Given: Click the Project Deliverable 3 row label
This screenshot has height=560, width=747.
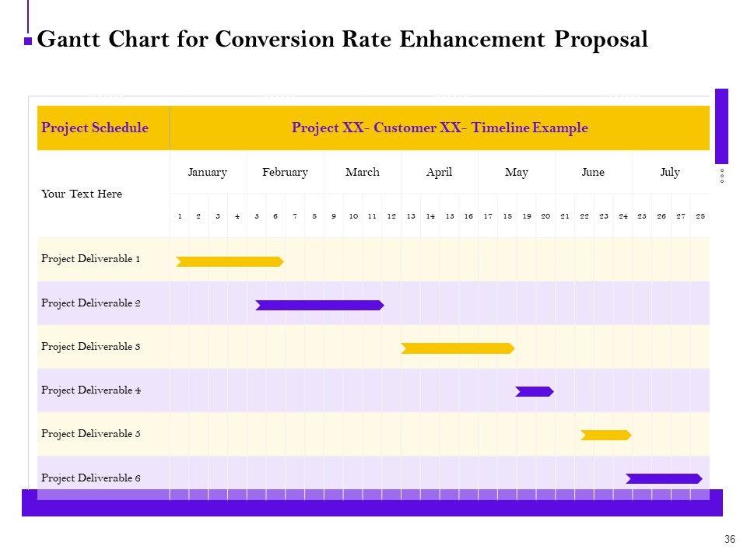Looking at the screenshot, I should (90, 347).
